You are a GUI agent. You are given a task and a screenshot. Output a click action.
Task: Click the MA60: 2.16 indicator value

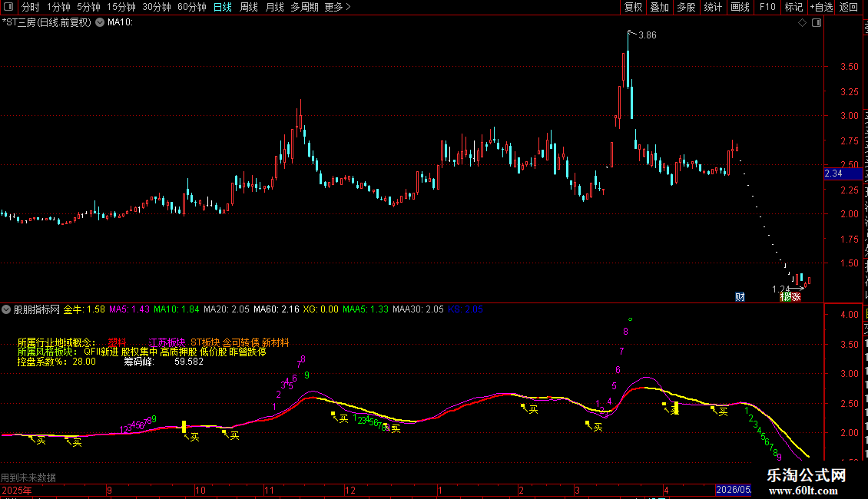click(x=277, y=309)
